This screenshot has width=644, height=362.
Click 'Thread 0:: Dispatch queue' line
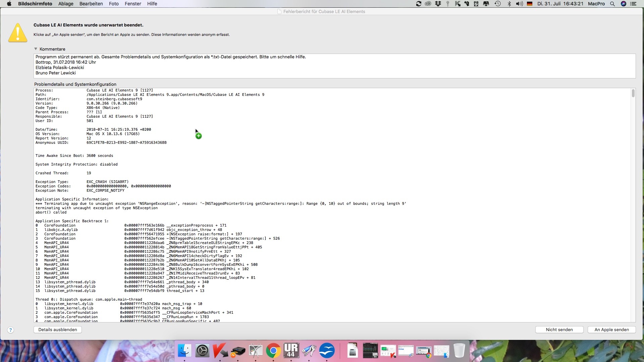tap(89, 300)
